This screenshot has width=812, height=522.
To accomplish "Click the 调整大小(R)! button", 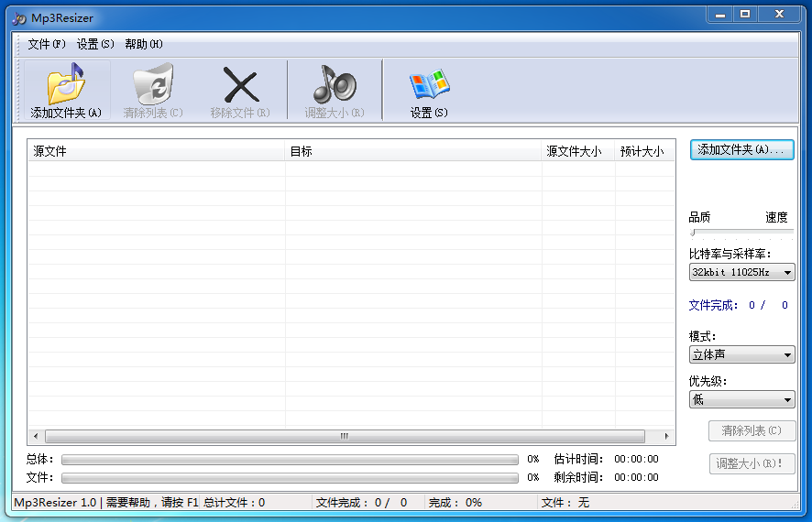I will pos(752,463).
